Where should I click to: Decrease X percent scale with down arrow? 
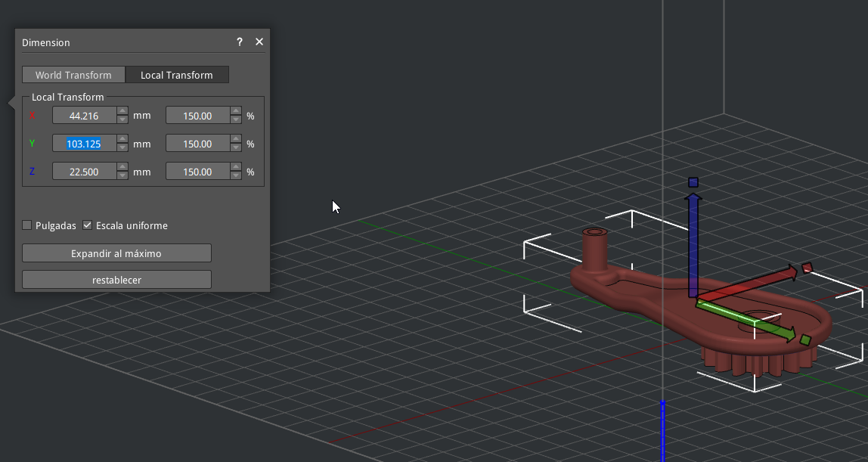[236, 120]
